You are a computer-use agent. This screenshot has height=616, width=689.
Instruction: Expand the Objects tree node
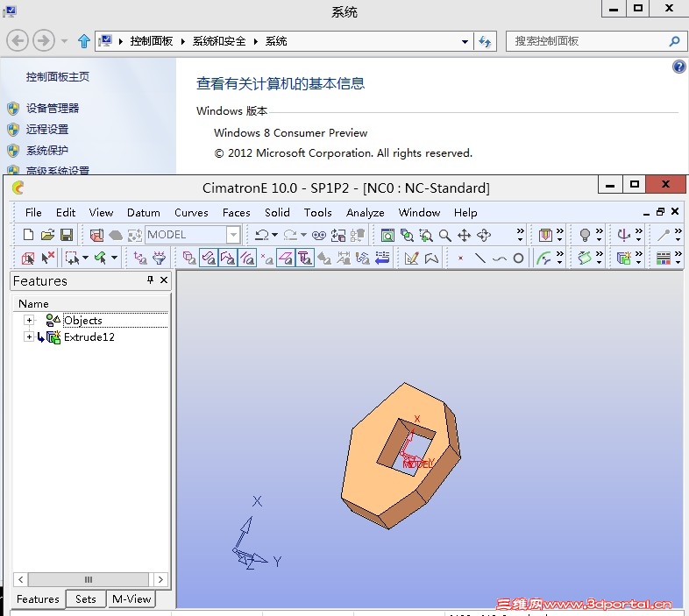29,321
